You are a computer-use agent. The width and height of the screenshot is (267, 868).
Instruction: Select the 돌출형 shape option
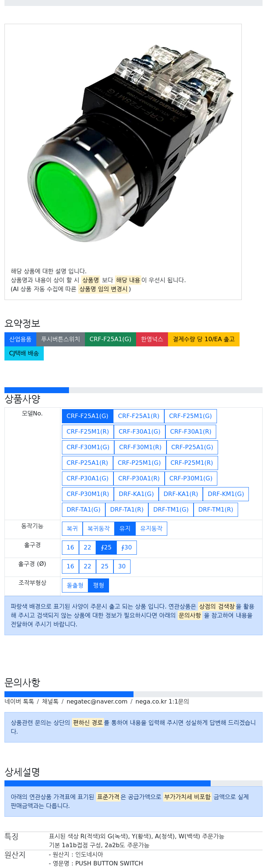(x=75, y=585)
